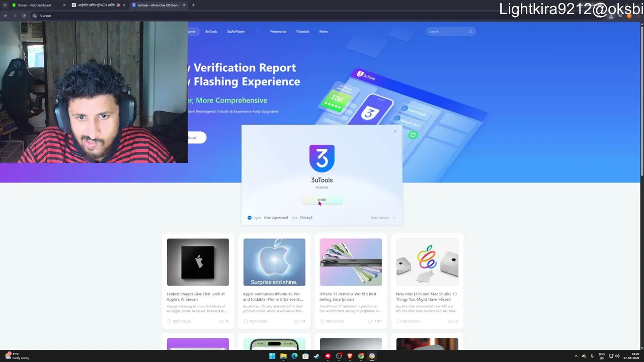644x362 pixels.
Task: Open the News section
Action: 324,32
